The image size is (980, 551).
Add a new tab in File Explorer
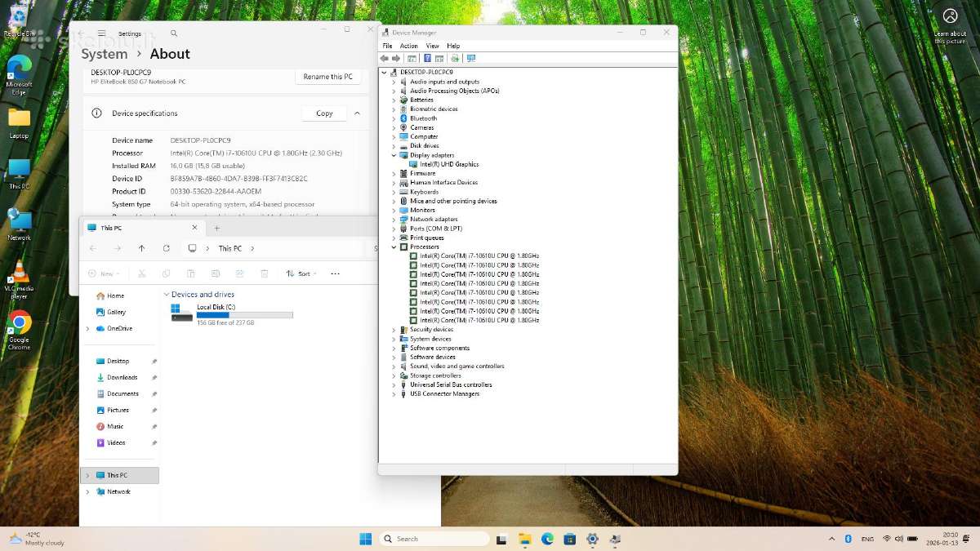click(x=216, y=228)
